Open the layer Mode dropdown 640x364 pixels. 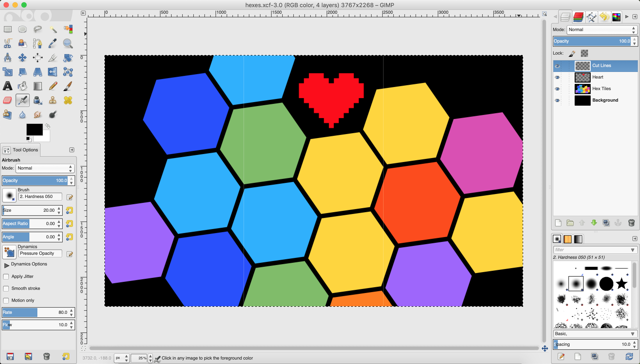602,30
